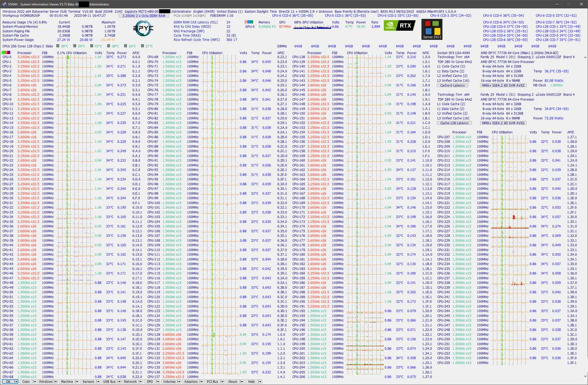588x385 pixels.
Task: Click the CPU-128 CCD-7 35°C reading
Action: (558, 40)
